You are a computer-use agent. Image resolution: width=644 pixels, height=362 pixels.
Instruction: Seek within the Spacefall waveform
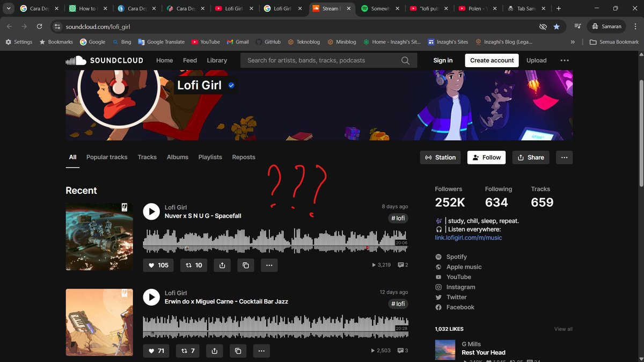[x=275, y=241]
